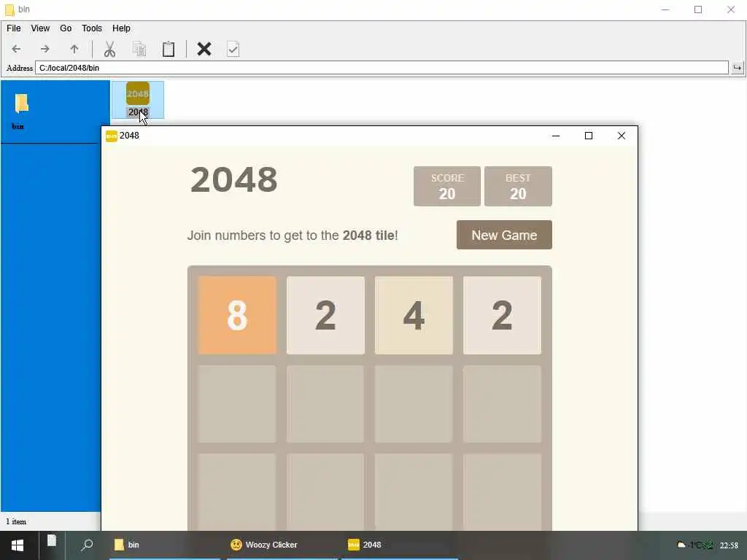
Task: Cut the selection with the scissors icon
Action: pyautogui.click(x=109, y=49)
